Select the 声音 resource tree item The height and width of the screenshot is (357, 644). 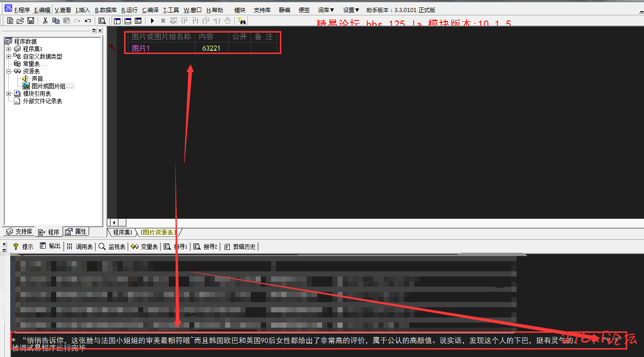click(x=40, y=79)
